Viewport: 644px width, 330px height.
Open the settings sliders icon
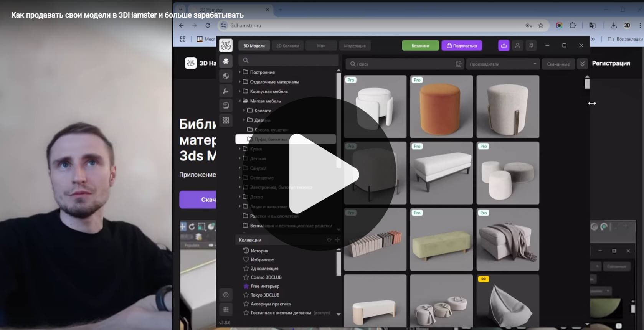[226, 309]
